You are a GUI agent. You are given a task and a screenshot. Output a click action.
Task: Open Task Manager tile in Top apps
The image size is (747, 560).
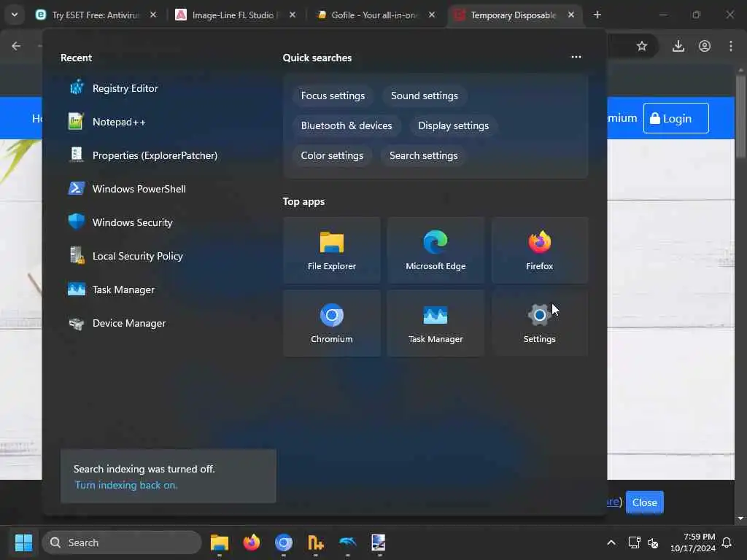point(436,323)
